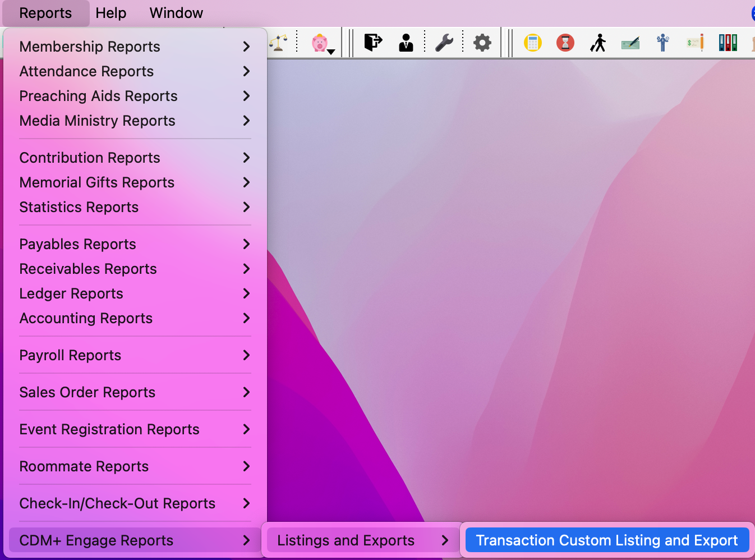Select the colored binders ledger icon
The height and width of the screenshot is (560, 755).
728,42
